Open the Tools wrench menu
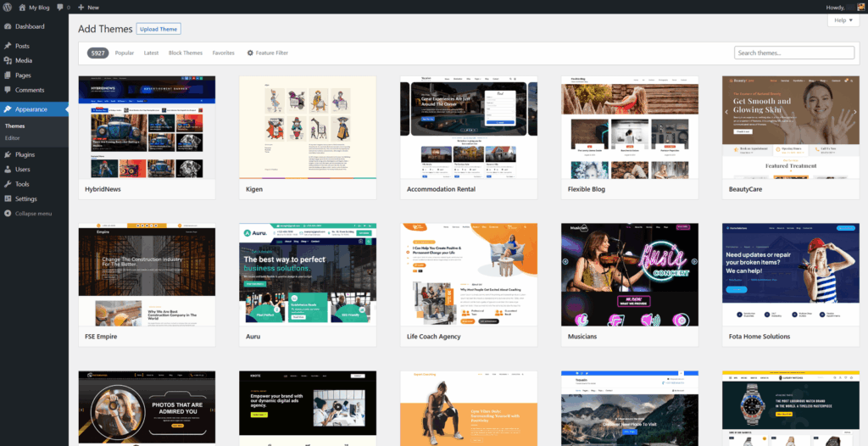 pyautogui.click(x=21, y=183)
